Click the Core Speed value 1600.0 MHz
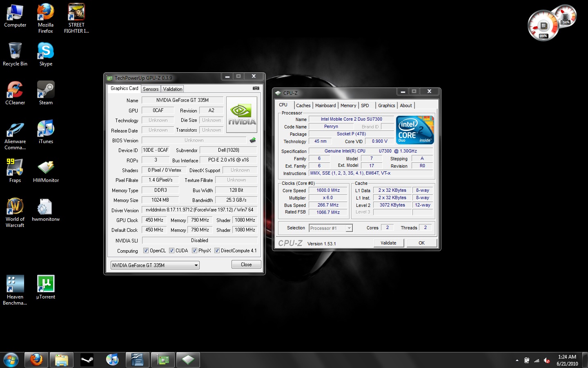Image resolution: width=588 pixels, height=368 pixels. pos(328,190)
